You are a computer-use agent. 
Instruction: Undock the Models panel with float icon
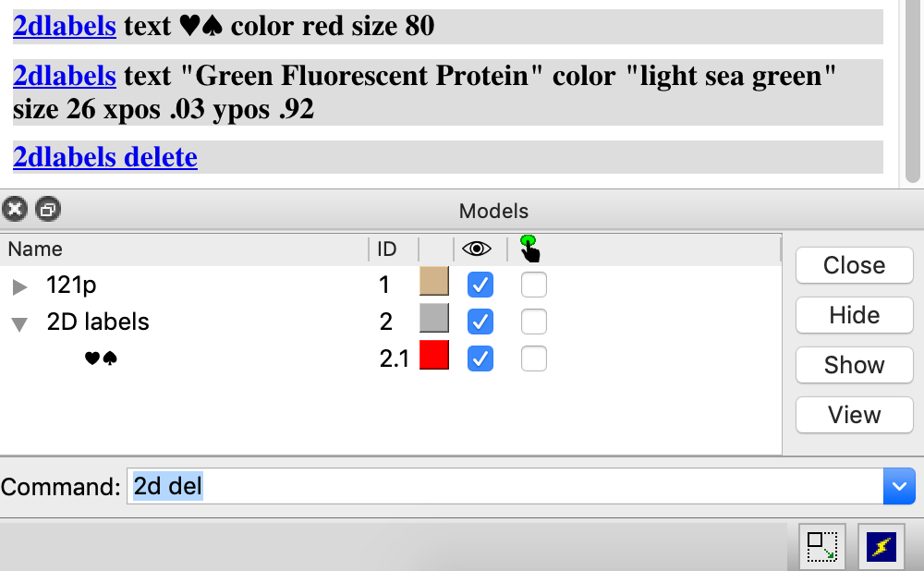point(47,210)
